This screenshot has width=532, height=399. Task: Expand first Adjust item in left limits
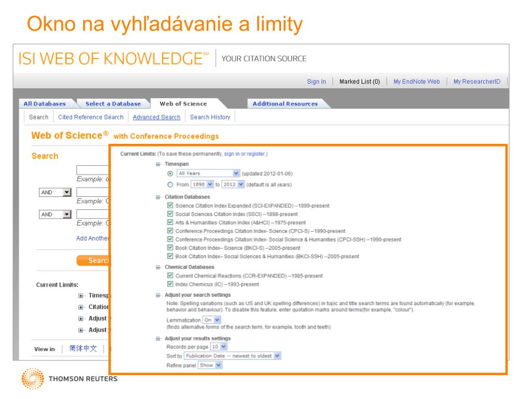tap(81, 319)
